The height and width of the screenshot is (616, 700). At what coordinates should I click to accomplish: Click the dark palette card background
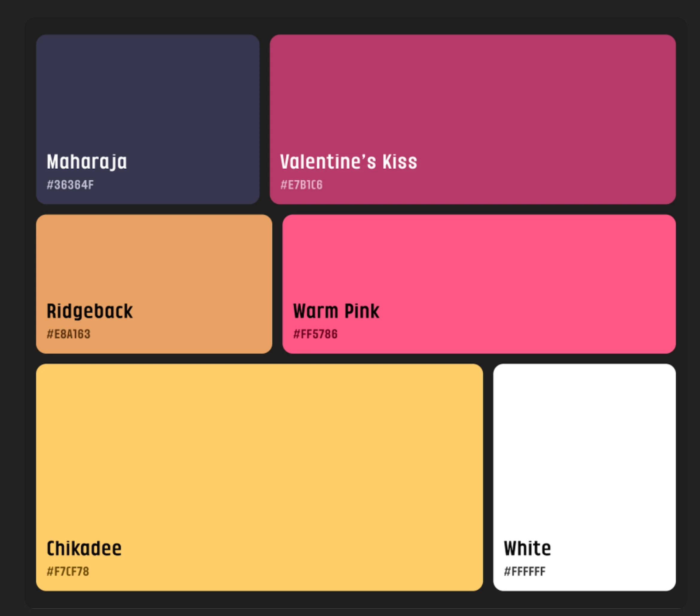pyautogui.click(x=356, y=26)
